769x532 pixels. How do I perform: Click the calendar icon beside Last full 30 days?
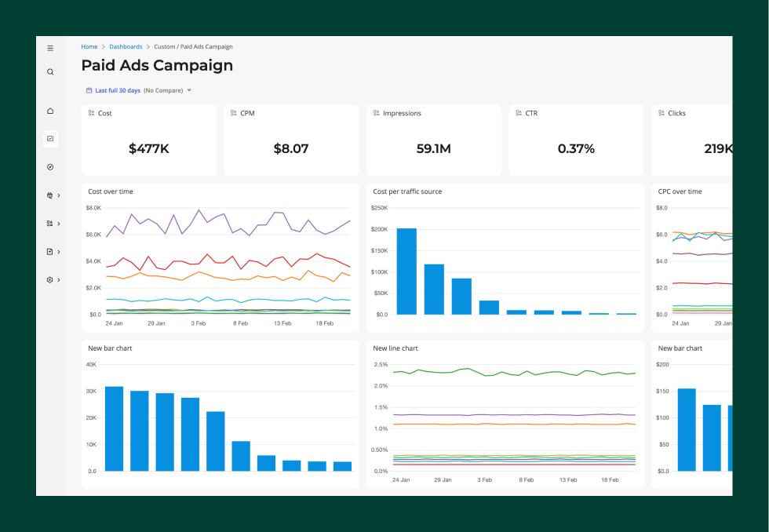89,90
